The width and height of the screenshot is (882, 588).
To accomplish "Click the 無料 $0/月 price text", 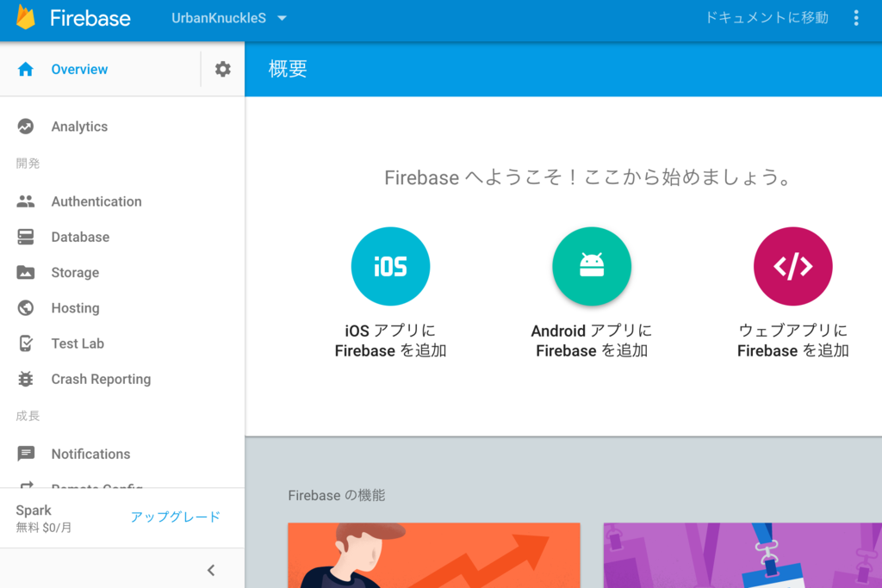I will tap(44, 527).
